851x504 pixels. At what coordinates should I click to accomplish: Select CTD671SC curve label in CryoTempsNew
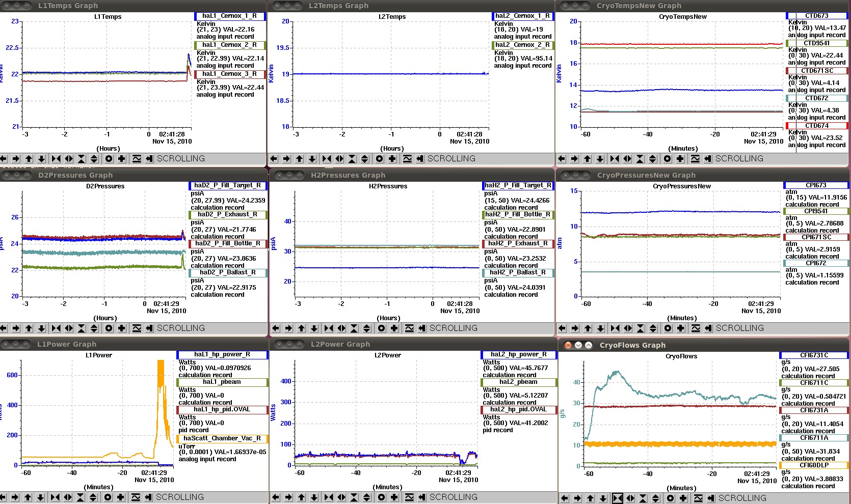tap(817, 71)
